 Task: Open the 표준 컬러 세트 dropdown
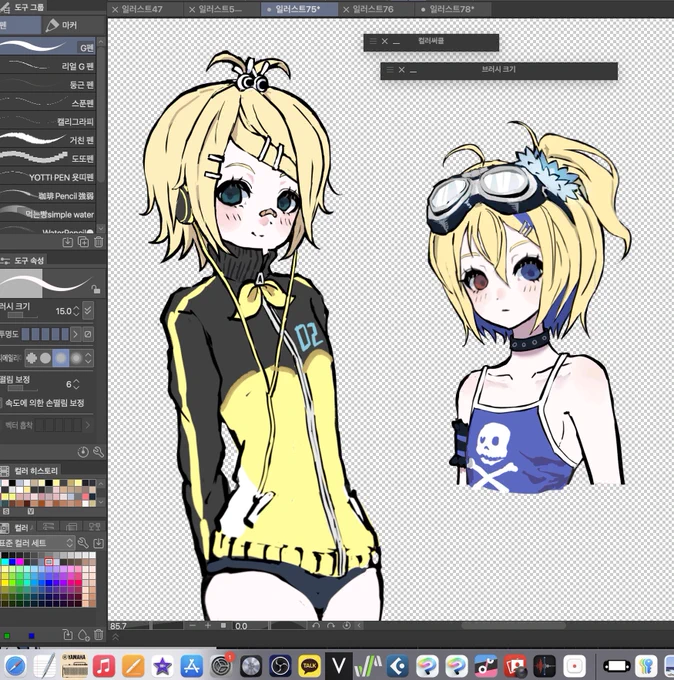coord(37,543)
